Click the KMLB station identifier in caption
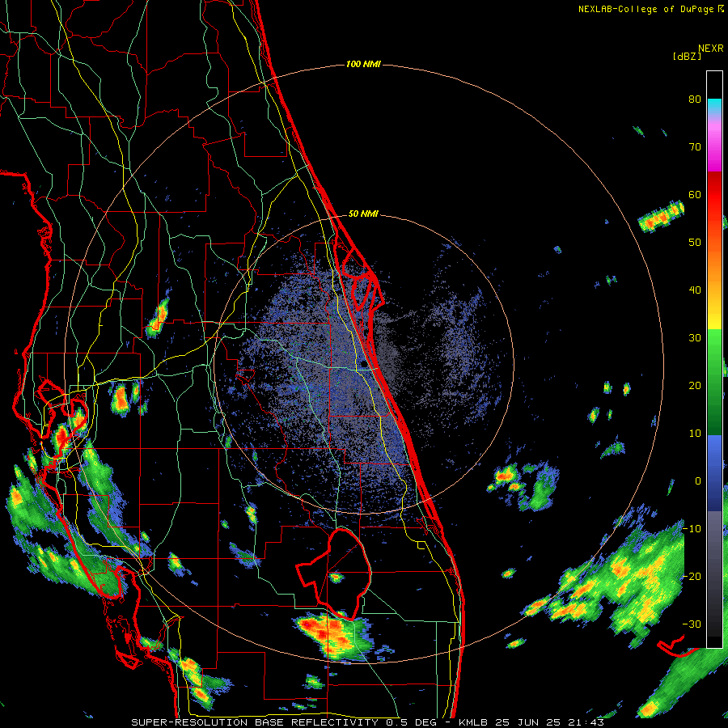The image size is (728, 728). [x=473, y=722]
